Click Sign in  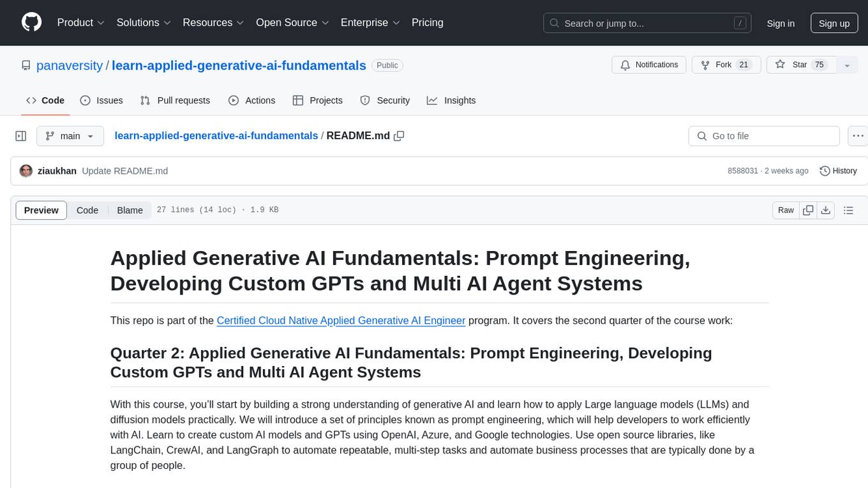781,23
